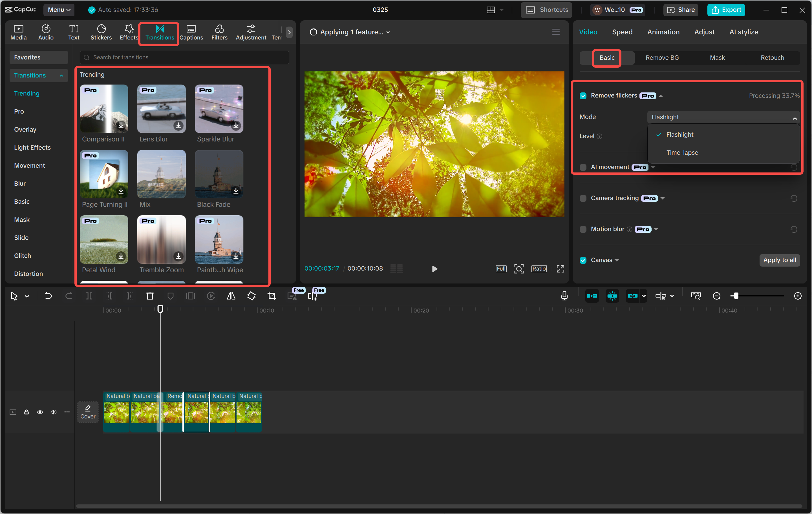Click the Cover edit button

pyautogui.click(x=88, y=412)
